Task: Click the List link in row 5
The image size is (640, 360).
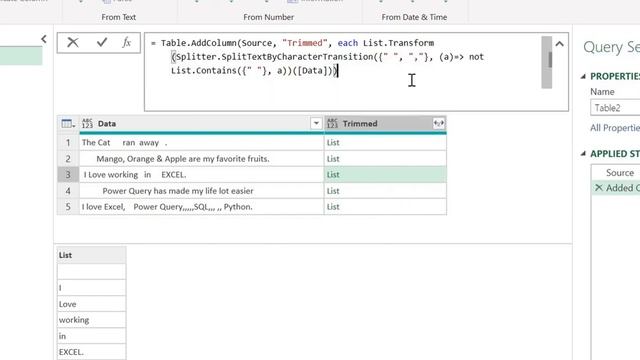Action: [x=333, y=207]
